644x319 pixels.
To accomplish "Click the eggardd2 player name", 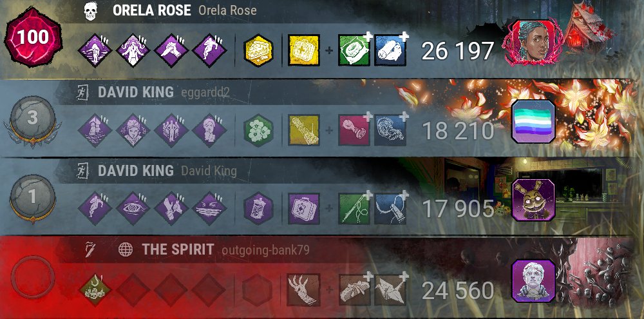I will [205, 93].
